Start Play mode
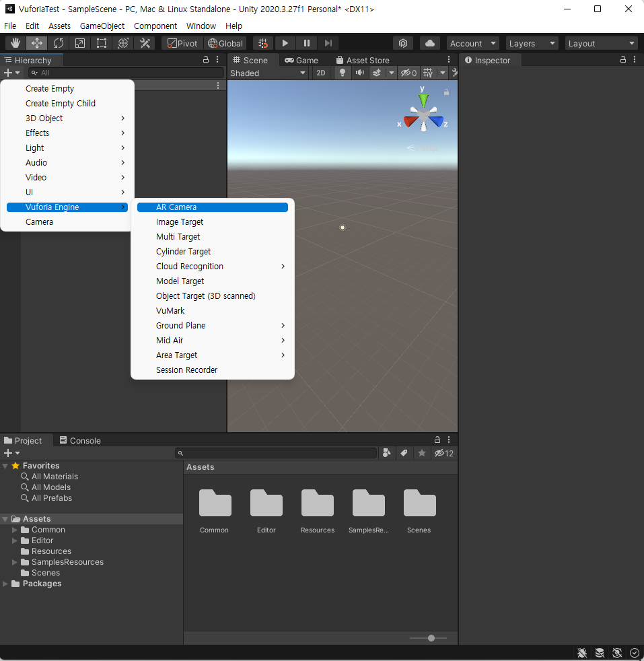This screenshot has height=661, width=644. pos(285,43)
